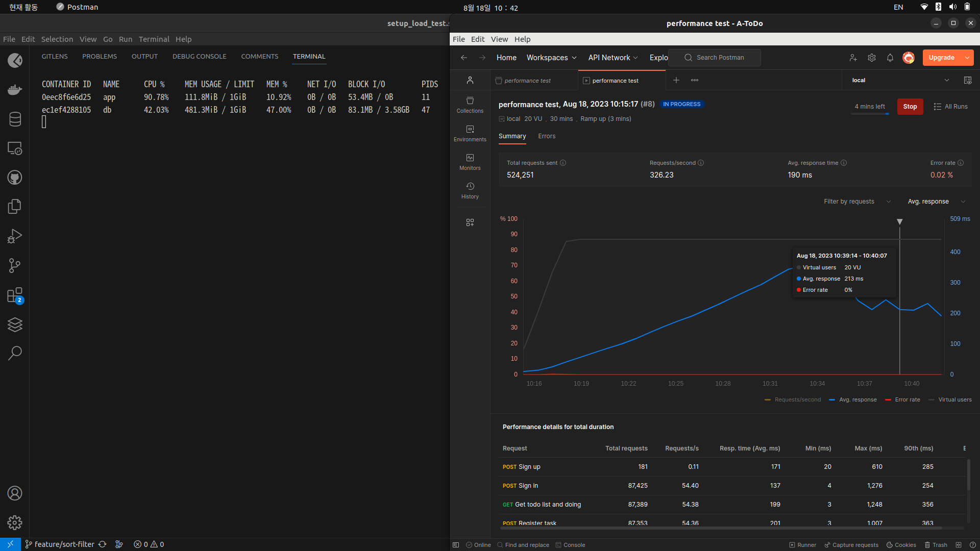
Task: Open Runner in Postman footer
Action: coord(803,545)
